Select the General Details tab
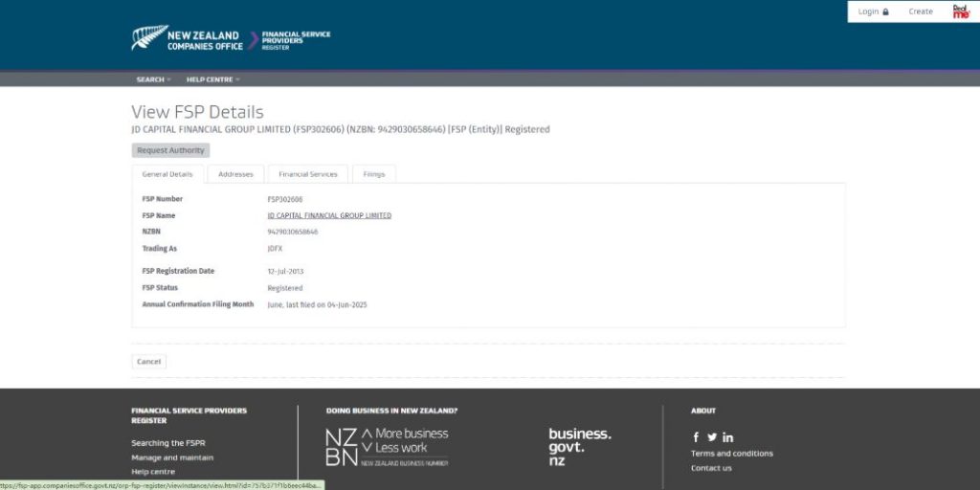The image size is (980, 490). click(x=167, y=174)
